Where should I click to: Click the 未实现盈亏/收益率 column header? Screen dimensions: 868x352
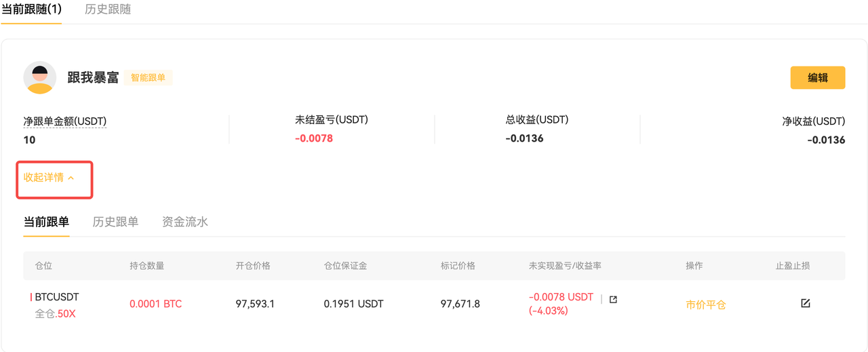564,265
